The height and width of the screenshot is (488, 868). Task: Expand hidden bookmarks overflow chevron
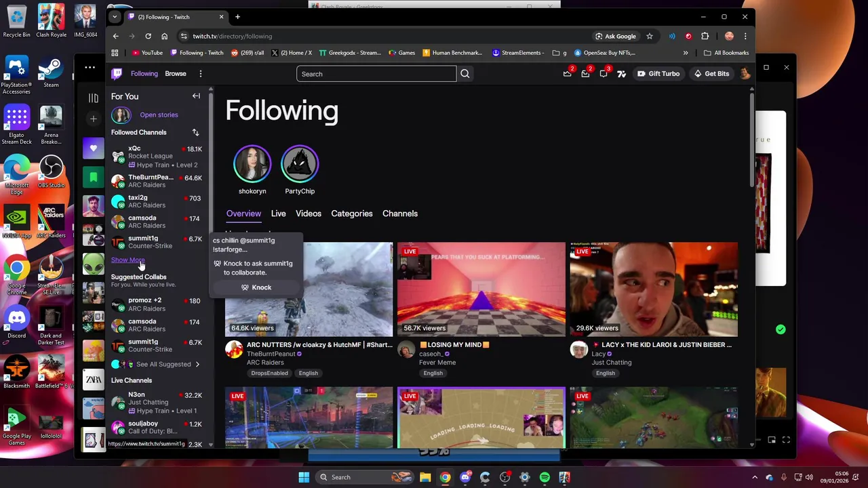[x=686, y=53]
